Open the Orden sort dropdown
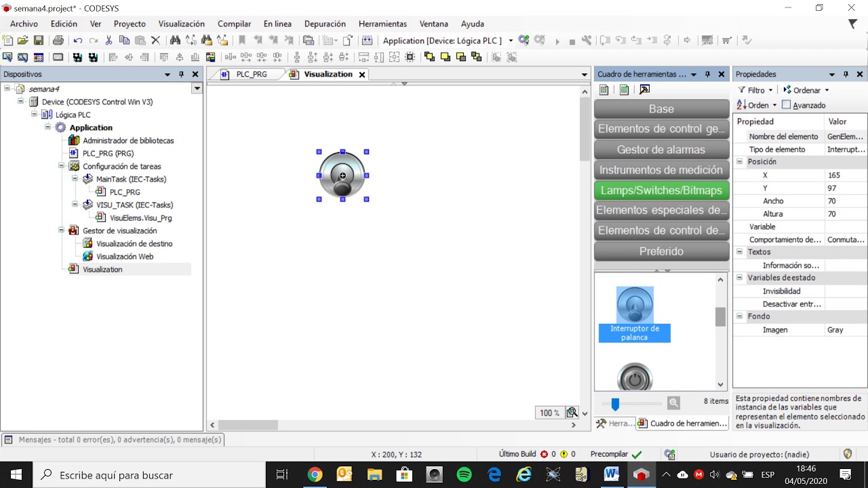This screenshot has height=488, width=868. tap(757, 105)
